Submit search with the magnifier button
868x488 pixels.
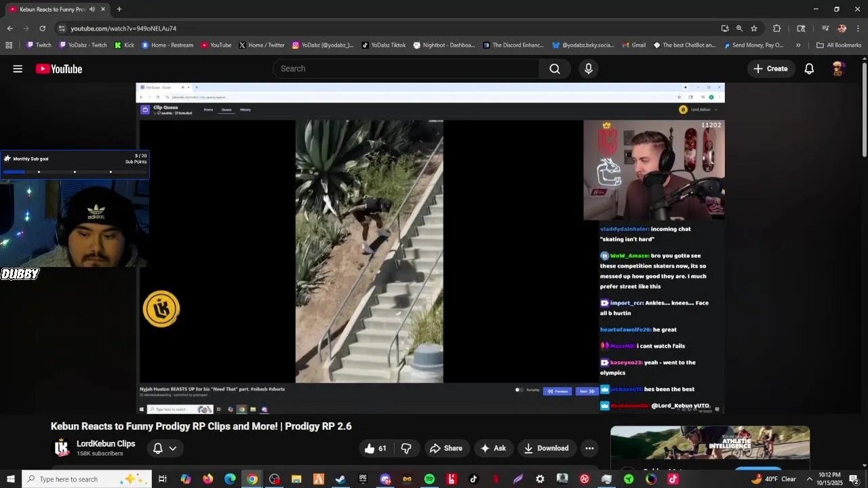coord(555,68)
